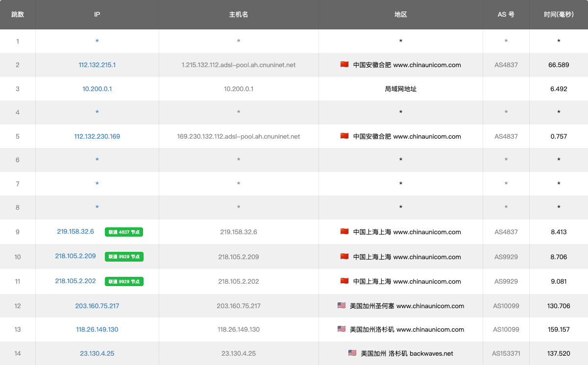Open IP link 10.200.0.1
The image size is (588, 365).
click(x=97, y=89)
